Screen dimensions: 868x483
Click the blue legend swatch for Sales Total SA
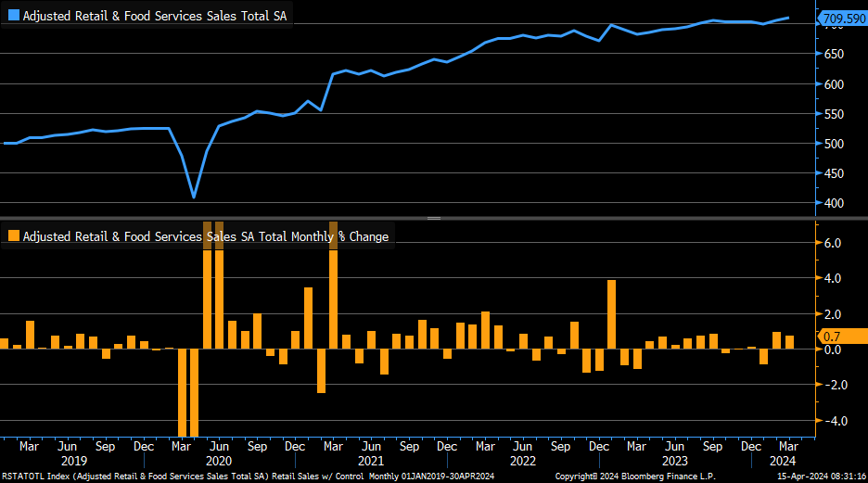pyautogui.click(x=13, y=16)
